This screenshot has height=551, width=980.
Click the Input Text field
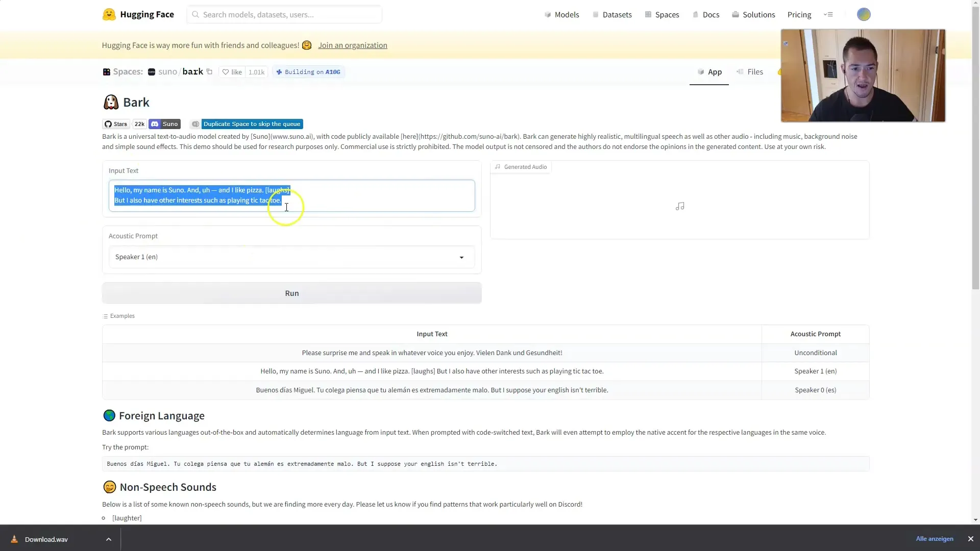[291, 195]
